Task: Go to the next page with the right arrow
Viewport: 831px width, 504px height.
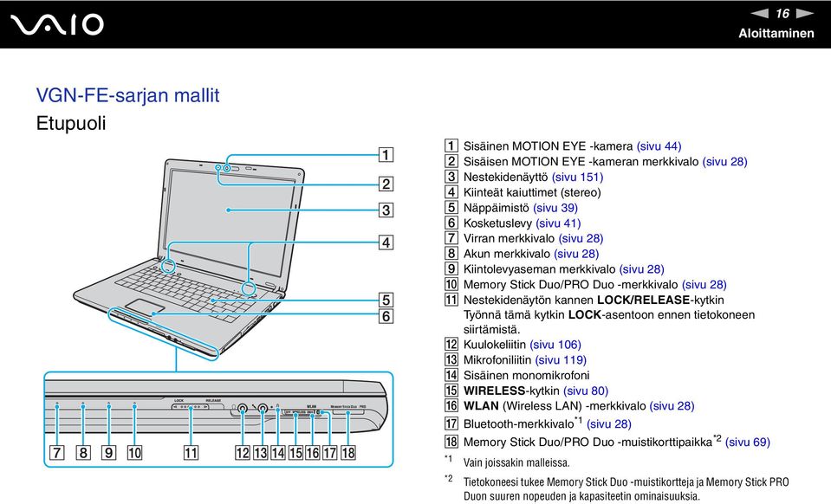Action: click(x=804, y=13)
